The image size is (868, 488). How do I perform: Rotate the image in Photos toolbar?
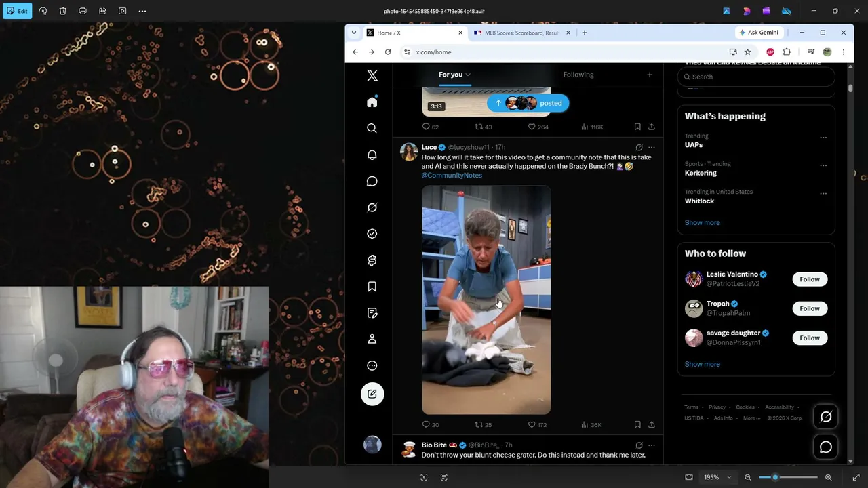click(43, 11)
